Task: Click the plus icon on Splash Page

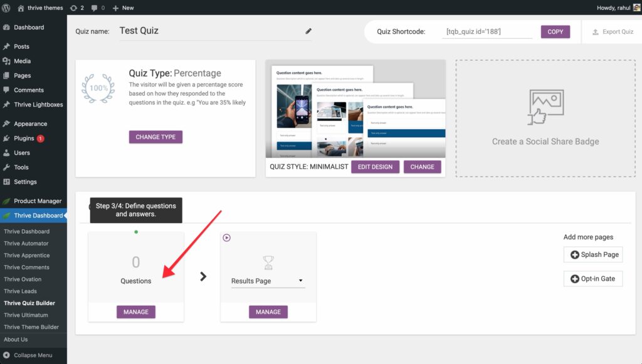Action: 574,254
